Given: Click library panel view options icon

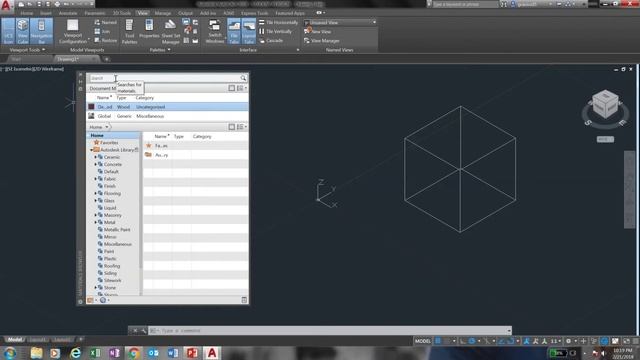Looking at the screenshot, I should coord(242,127).
